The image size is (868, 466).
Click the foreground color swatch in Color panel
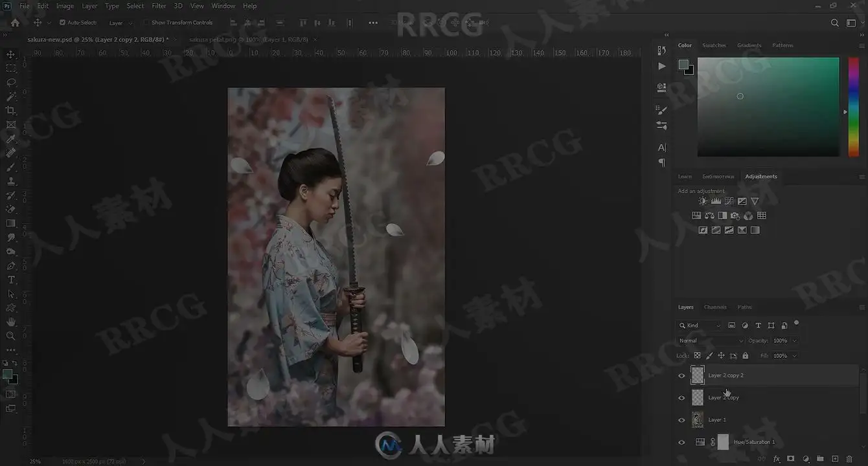pyautogui.click(x=683, y=64)
